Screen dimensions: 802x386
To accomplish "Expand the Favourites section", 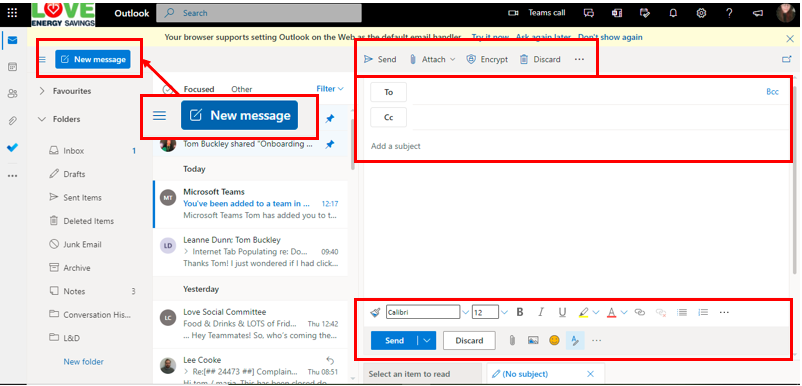I will coord(42,91).
